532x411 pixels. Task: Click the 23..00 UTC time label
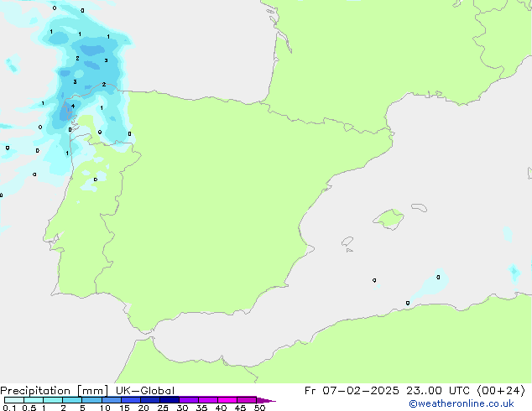pos(438,391)
